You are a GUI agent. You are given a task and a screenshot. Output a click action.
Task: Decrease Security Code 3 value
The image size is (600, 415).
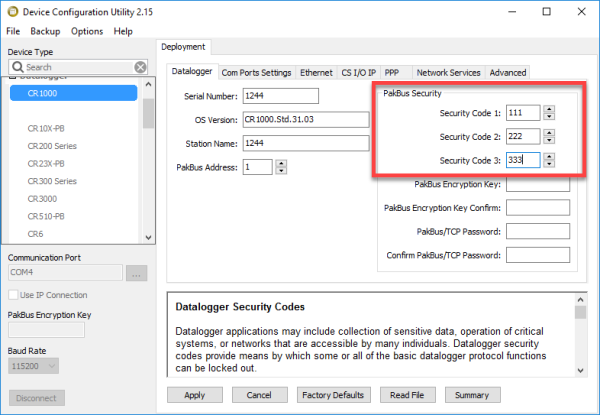coord(549,164)
